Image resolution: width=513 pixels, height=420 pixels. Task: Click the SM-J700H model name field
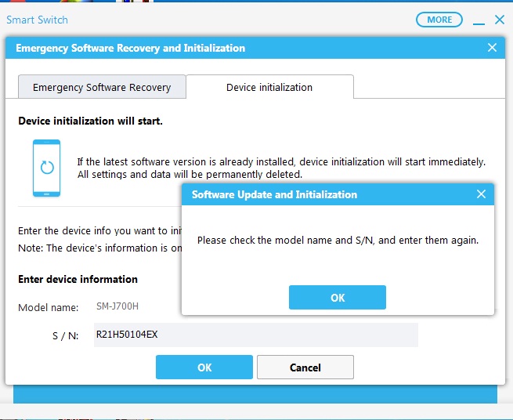coord(117,306)
